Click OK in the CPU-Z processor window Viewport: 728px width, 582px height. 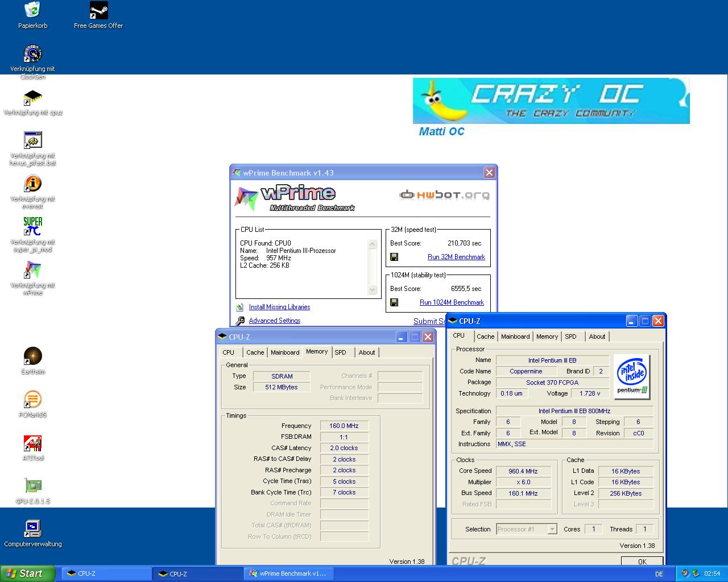pos(642,562)
